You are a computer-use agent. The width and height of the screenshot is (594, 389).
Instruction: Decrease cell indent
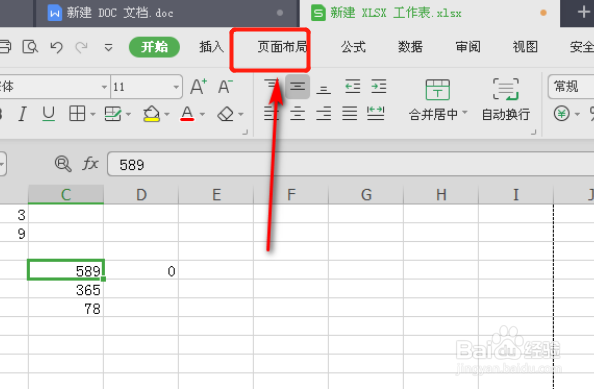click(353, 86)
